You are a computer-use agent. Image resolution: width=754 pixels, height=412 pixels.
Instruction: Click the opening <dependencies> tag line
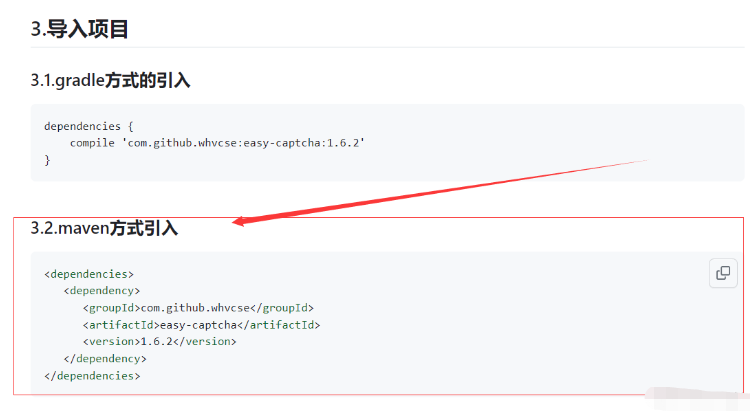coord(89,274)
